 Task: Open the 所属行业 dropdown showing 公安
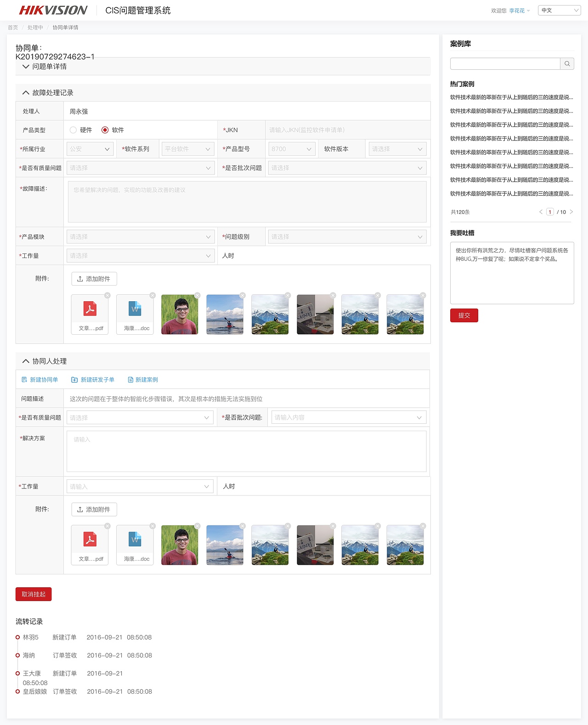(90, 149)
